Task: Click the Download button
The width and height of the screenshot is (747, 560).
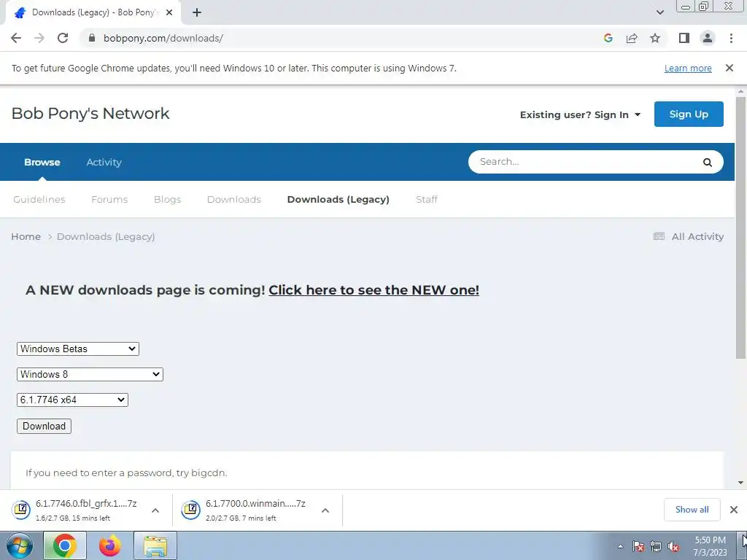Action: pos(44,426)
